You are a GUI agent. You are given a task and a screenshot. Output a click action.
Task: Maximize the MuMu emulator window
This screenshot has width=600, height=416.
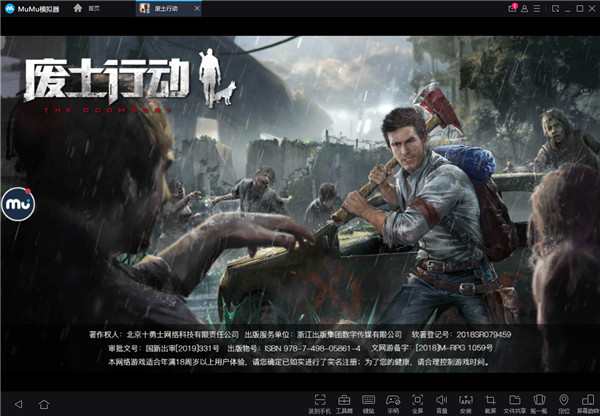[580, 8]
